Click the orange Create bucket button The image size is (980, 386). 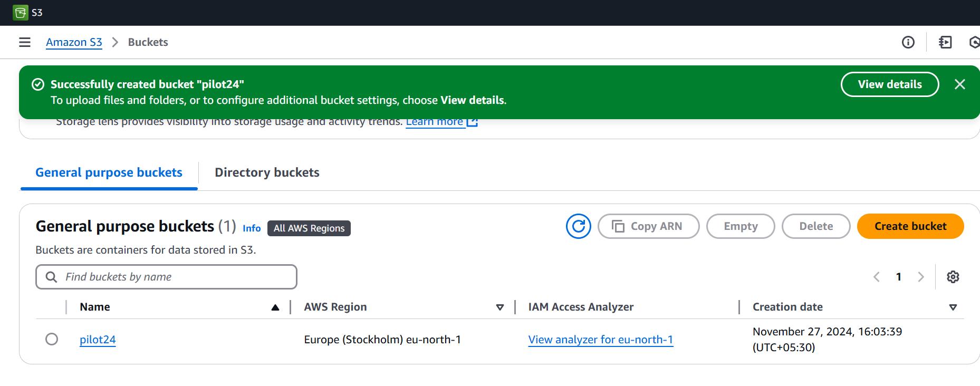[910, 226]
